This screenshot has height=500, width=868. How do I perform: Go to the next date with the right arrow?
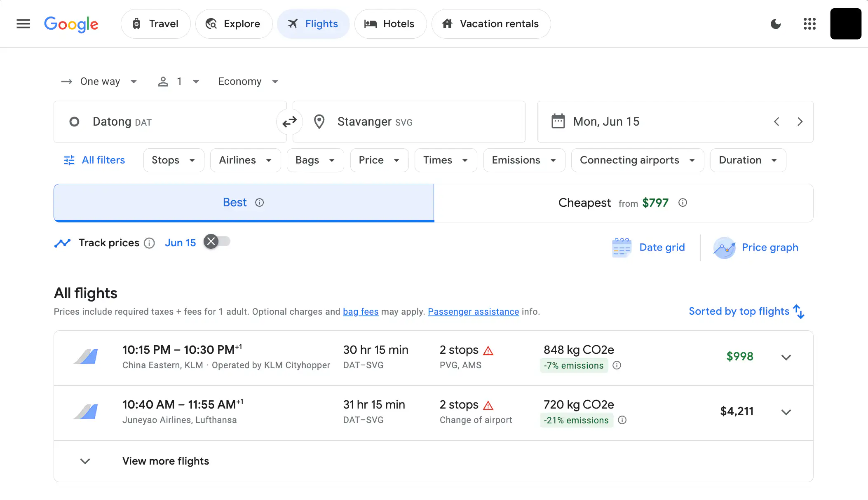pyautogui.click(x=800, y=121)
